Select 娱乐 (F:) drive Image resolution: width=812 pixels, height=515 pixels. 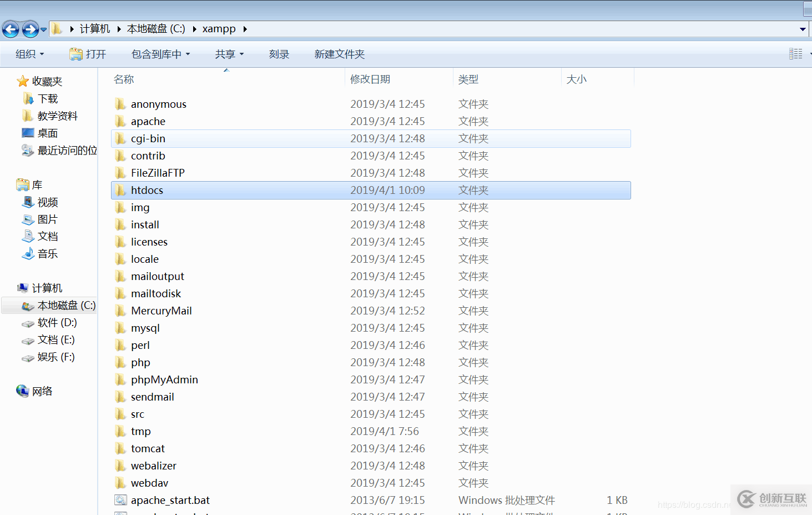point(48,357)
